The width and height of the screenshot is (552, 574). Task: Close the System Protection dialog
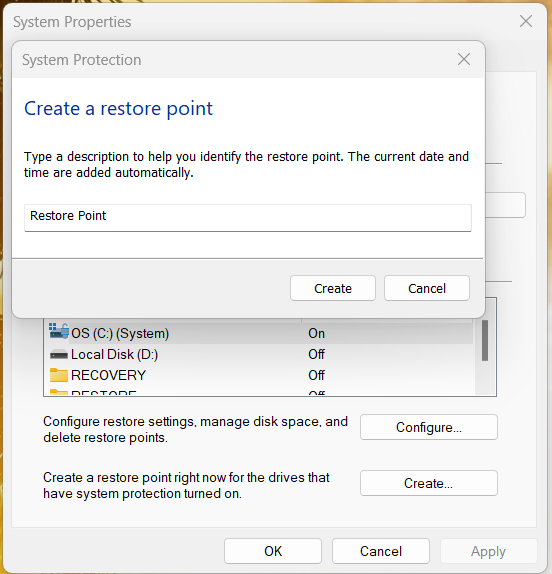464,59
